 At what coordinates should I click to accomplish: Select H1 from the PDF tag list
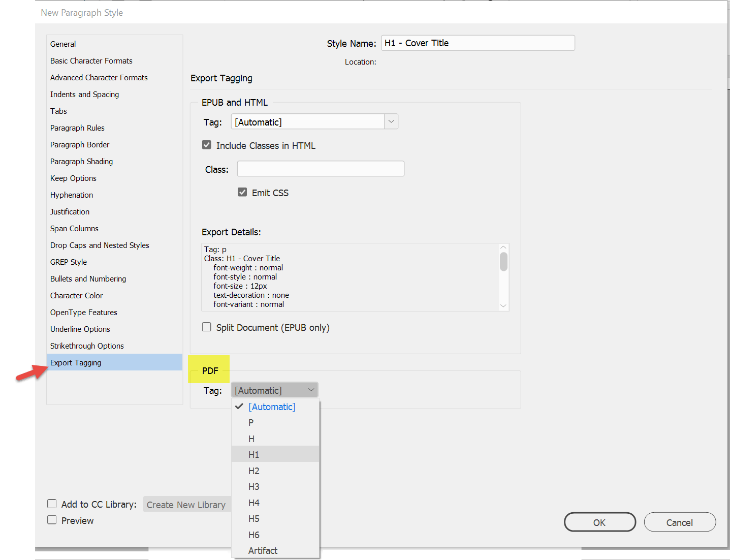coord(254,454)
